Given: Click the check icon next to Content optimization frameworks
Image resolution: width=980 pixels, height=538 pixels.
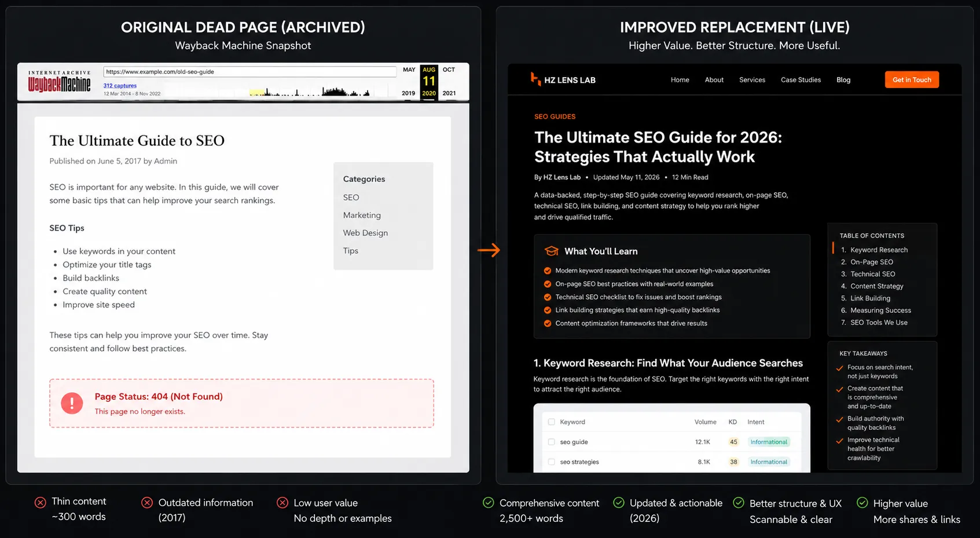Looking at the screenshot, I should point(548,323).
